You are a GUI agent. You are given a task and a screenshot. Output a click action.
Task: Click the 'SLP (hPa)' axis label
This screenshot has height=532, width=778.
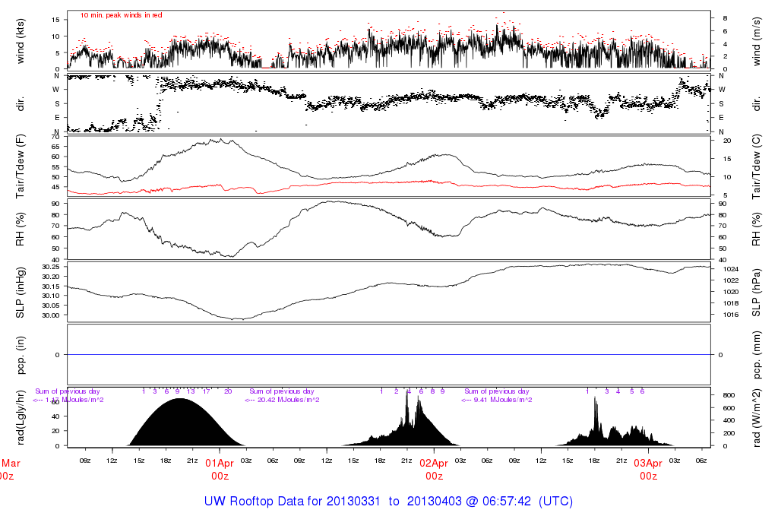pyautogui.click(x=756, y=293)
